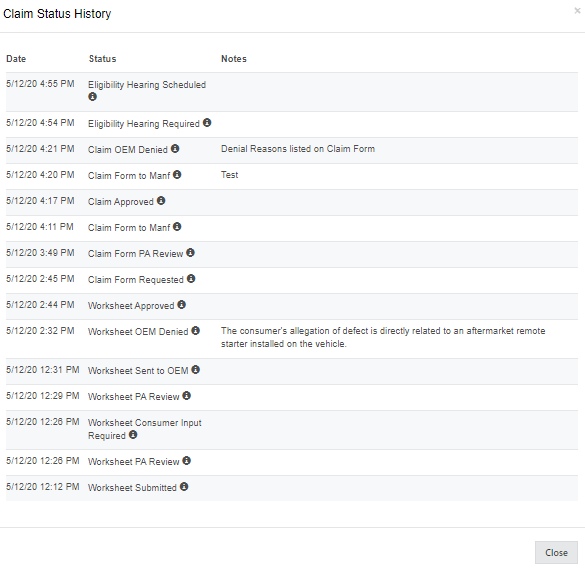585x571 pixels.
Task: Click info icon next to Worksheet OEM Denied
Action: tap(195, 331)
